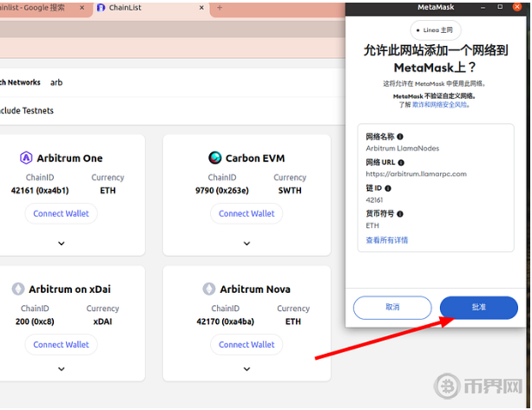Connect wallet for Arbitrum One
Screen dimensions: 532x410
click(x=61, y=213)
